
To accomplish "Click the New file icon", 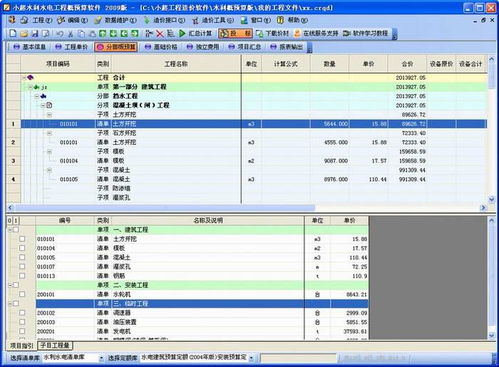I will (13, 33).
